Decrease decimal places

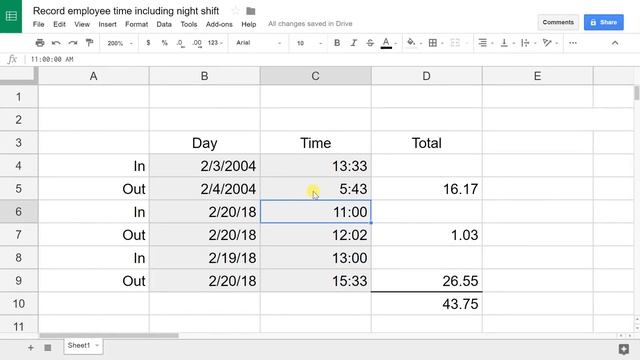(x=180, y=43)
